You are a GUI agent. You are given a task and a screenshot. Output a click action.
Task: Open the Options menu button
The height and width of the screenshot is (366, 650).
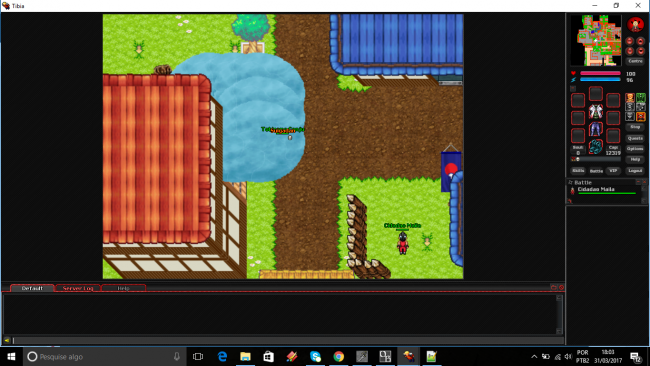tap(635, 149)
